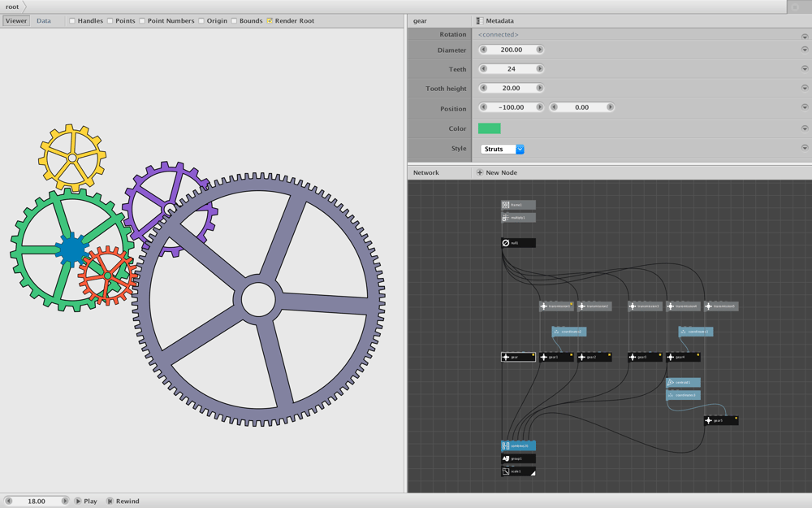
Task: Open the Metadata editor
Action: (495, 21)
